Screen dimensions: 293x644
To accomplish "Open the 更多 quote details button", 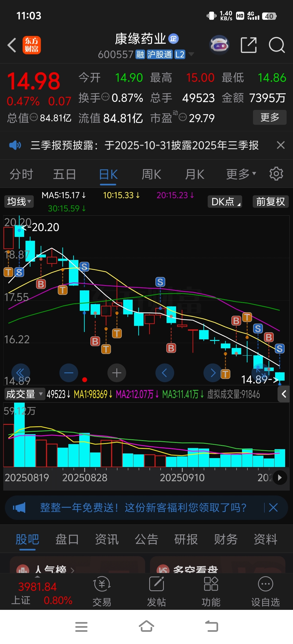I will pyautogui.click(x=270, y=117).
